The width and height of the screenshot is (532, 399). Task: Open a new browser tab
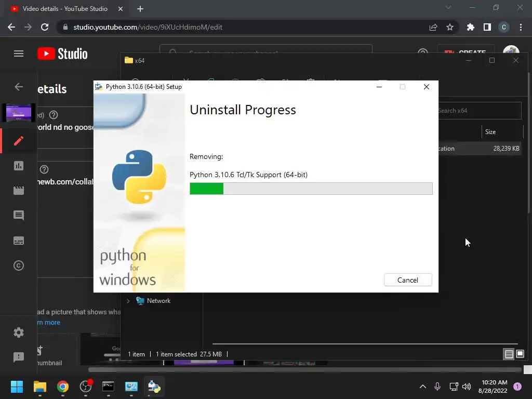point(140,9)
